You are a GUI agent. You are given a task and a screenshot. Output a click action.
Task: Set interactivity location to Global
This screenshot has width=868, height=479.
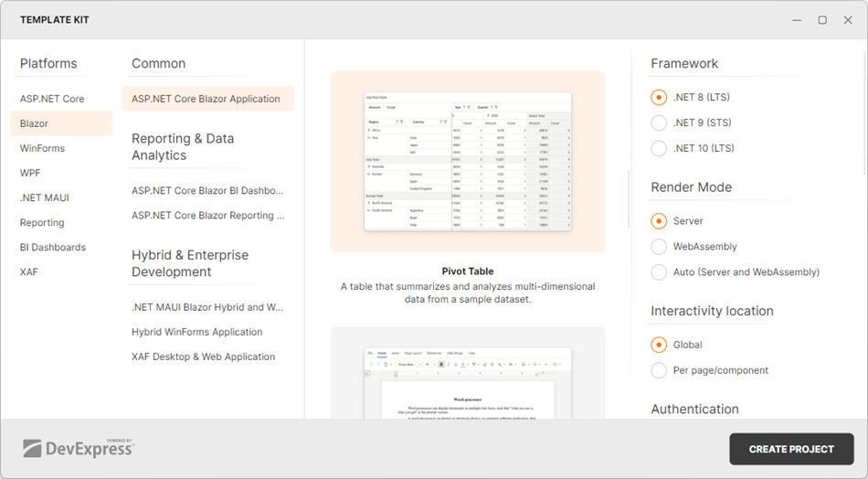[x=659, y=345]
